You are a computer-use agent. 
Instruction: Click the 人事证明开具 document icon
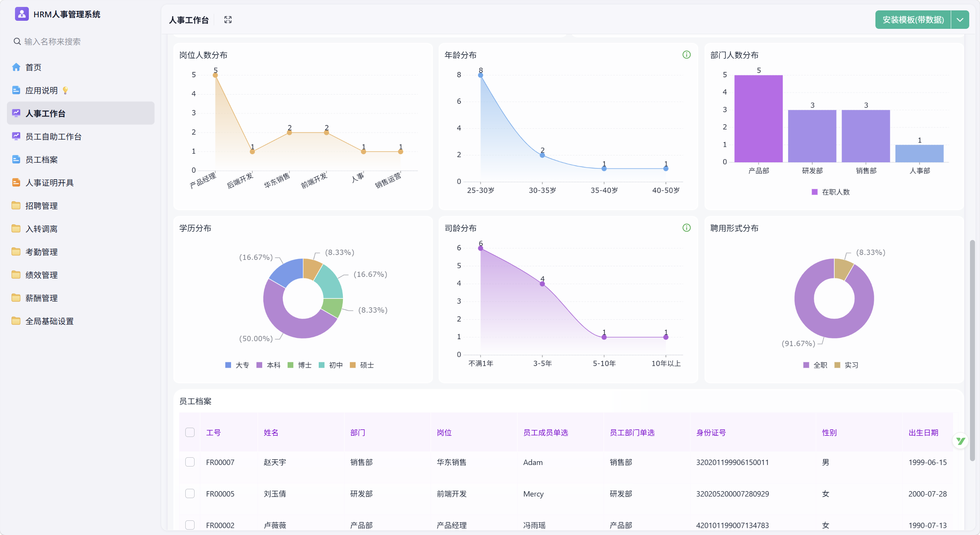(16, 183)
